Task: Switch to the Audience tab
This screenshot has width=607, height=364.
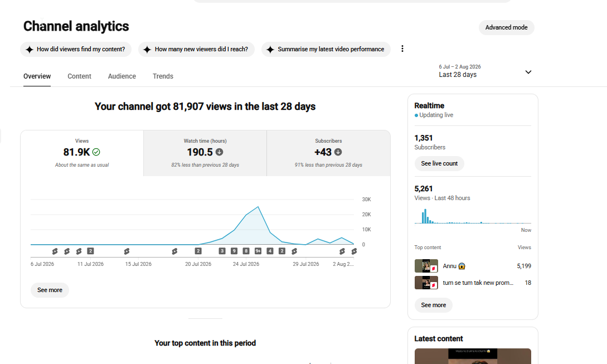Action: tap(122, 76)
